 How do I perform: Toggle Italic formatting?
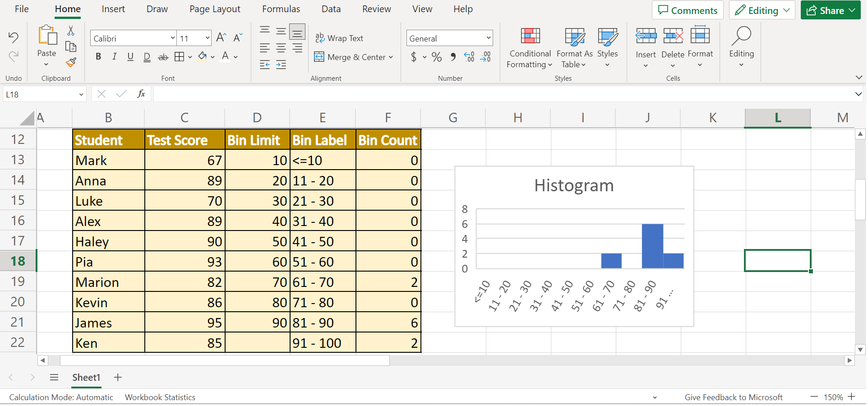click(115, 57)
